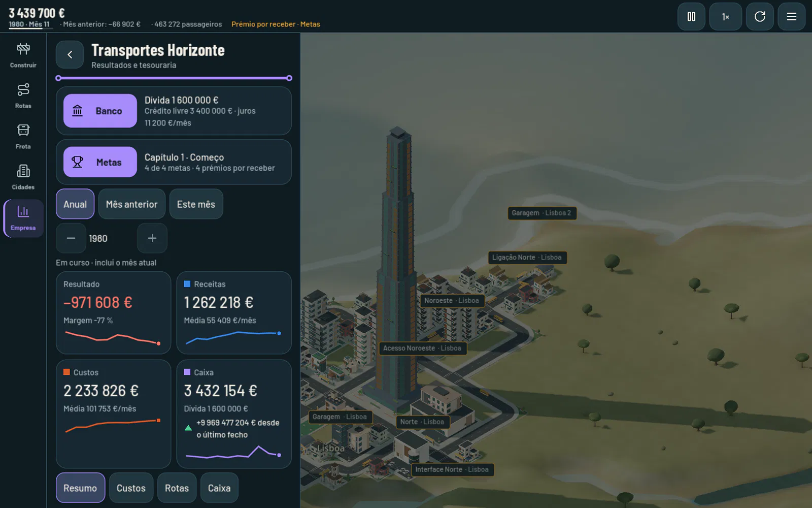Open the Receitas revenue card
Screen dimensions: 812x508
[234, 313]
